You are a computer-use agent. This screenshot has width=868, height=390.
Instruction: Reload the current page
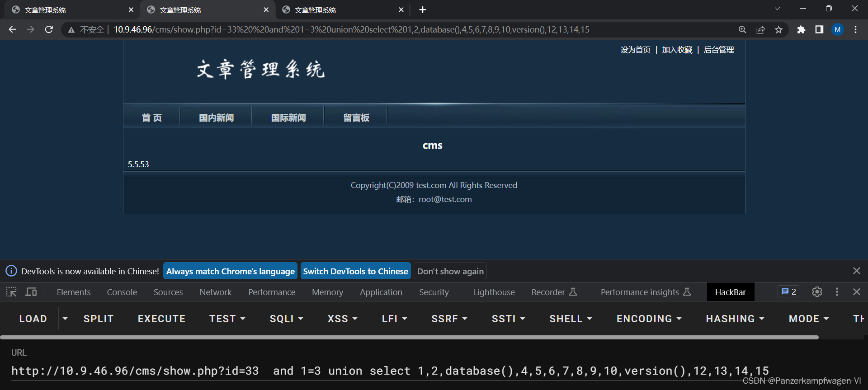point(49,29)
